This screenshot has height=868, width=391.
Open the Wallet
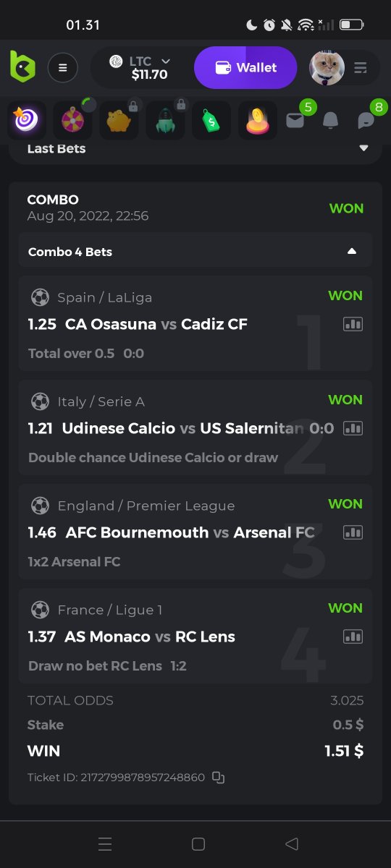245,67
